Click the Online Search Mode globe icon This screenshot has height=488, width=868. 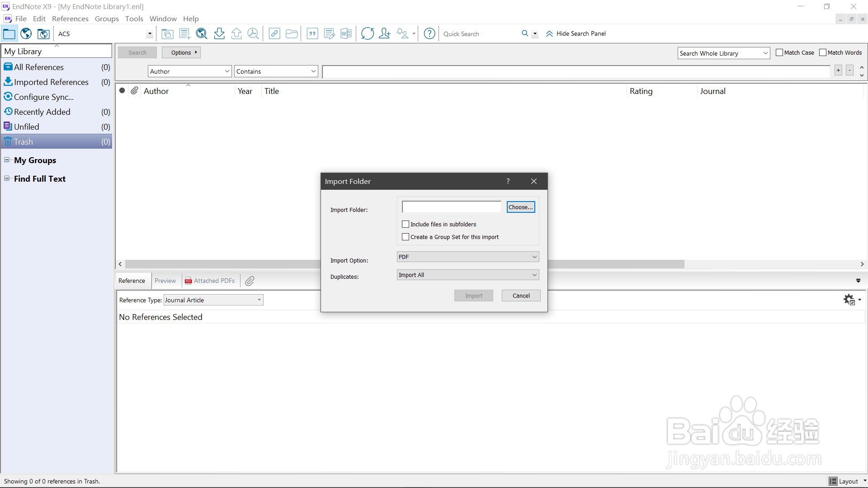pos(26,33)
